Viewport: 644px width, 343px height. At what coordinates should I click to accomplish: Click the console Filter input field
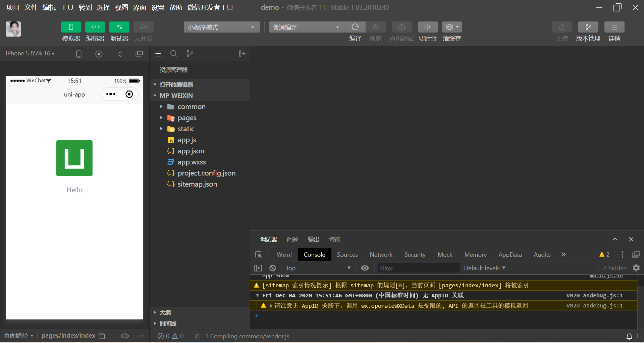click(x=418, y=268)
